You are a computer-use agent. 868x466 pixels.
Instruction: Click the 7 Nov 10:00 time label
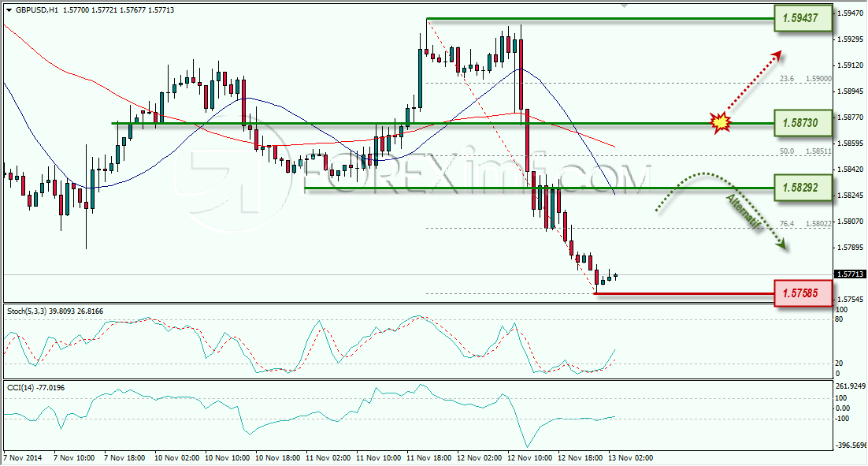pos(74,457)
